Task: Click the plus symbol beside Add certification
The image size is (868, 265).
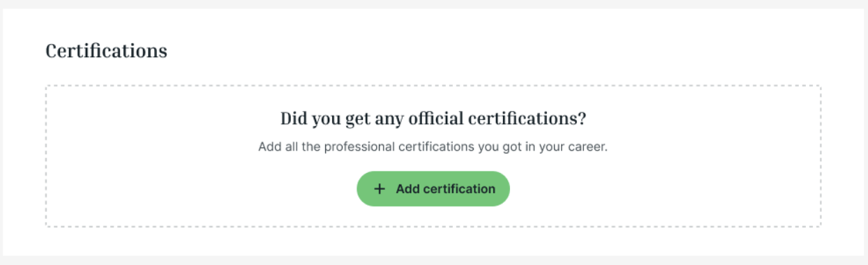Action: point(380,189)
